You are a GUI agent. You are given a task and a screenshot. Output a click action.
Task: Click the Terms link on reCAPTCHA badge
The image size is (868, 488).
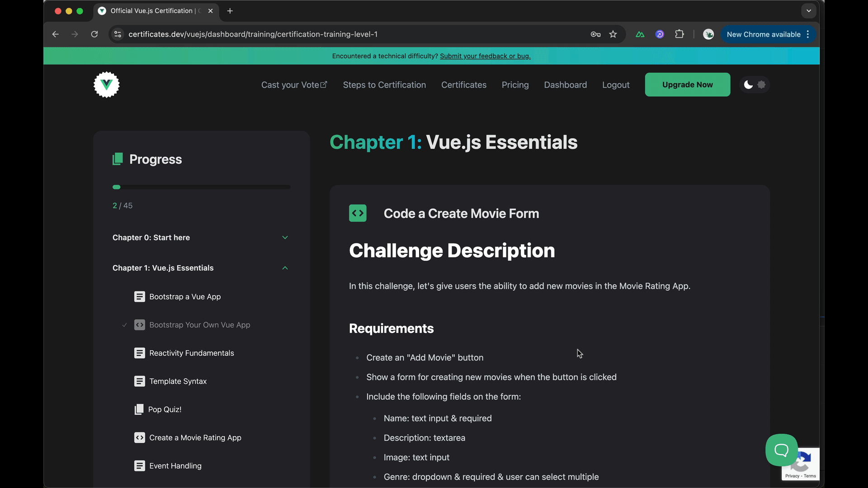[x=810, y=476]
